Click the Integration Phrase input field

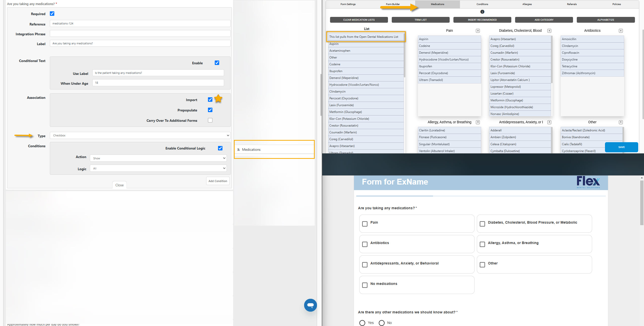(x=140, y=34)
